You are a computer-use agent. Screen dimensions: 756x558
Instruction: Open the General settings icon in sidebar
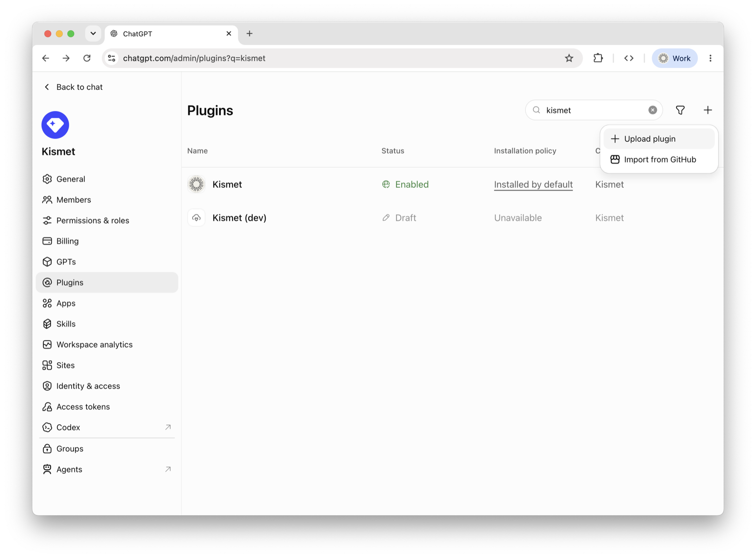pos(47,179)
